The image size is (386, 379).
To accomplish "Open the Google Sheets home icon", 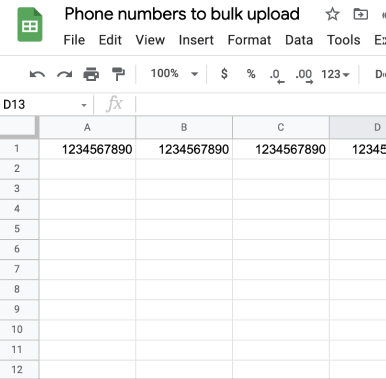I will 30,25.
